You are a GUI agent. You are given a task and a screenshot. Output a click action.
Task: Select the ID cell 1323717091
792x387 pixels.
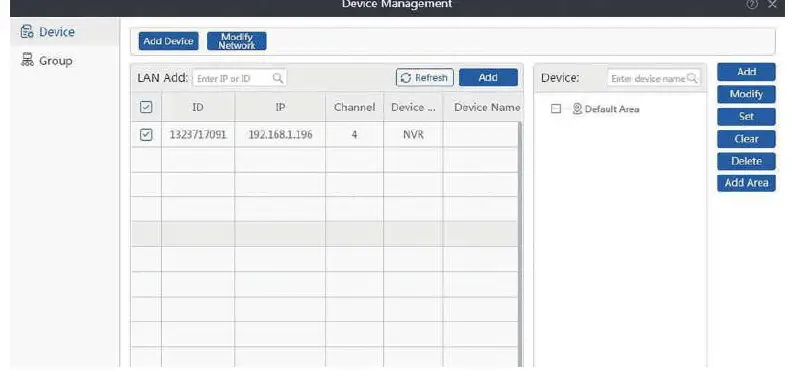[x=198, y=135]
